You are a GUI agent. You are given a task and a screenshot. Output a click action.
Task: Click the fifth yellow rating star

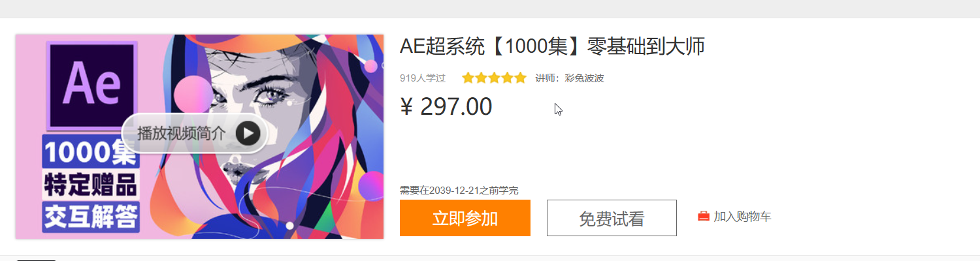[520, 78]
